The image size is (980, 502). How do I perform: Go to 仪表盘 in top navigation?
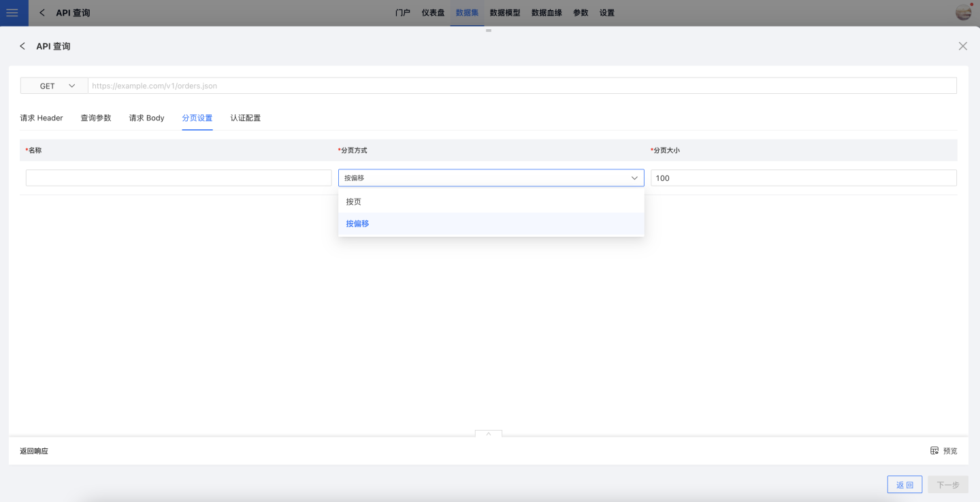click(x=433, y=13)
